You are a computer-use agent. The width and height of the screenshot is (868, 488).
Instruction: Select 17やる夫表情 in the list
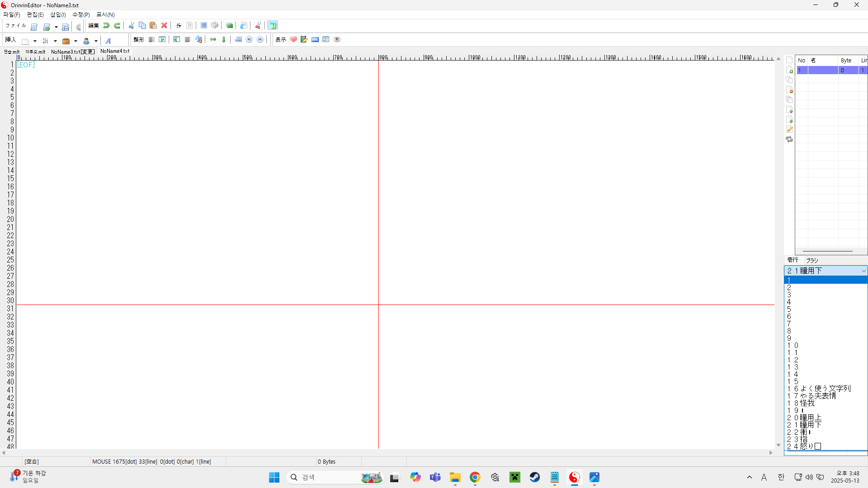826,396
